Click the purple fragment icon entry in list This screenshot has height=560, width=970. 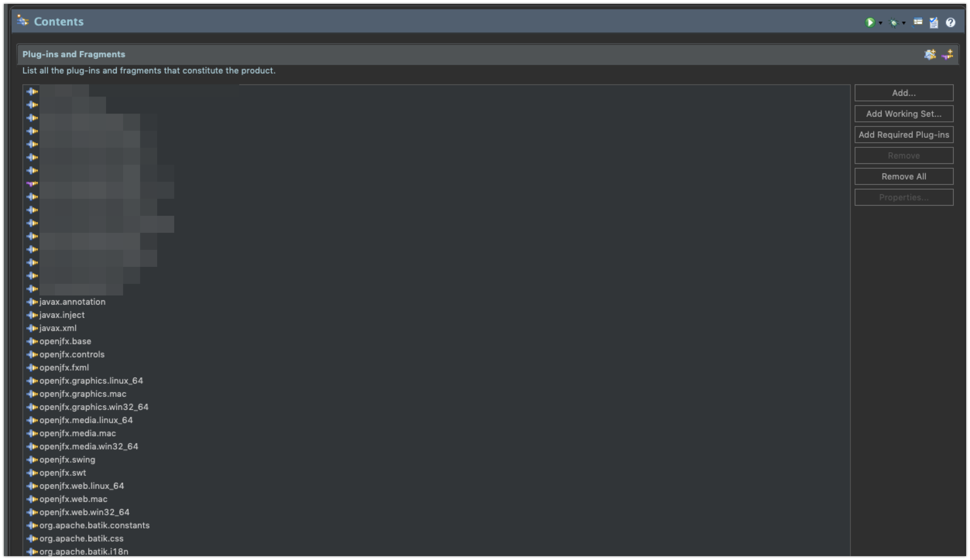(x=32, y=184)
